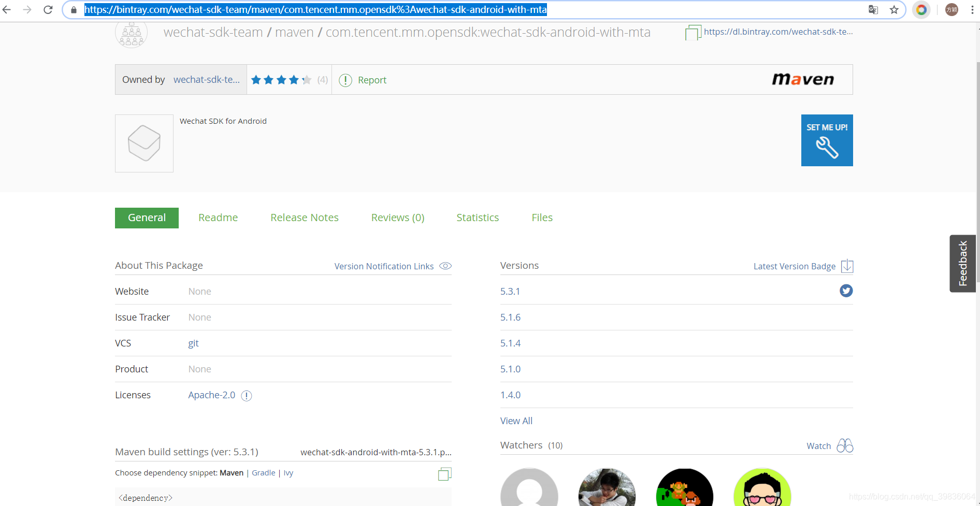Click View All versions link

(516, 421)
